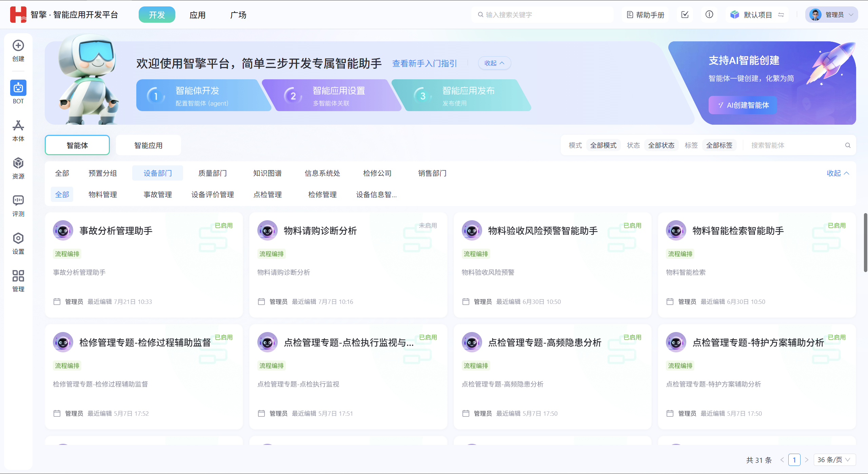868x474 pixels.
Task: Collapse the category filter with 收起
Action: (838, 173)
